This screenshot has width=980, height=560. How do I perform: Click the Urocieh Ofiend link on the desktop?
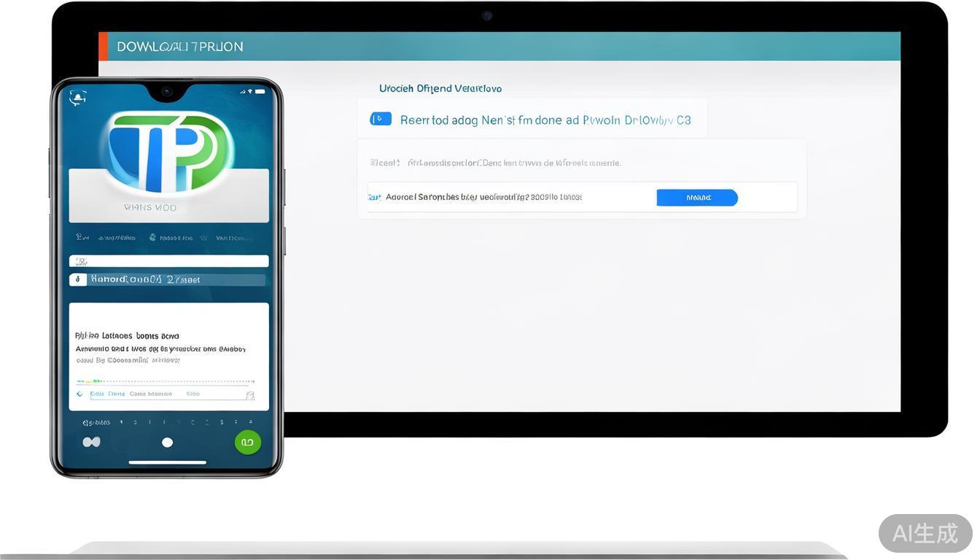[x=440, y=88]
